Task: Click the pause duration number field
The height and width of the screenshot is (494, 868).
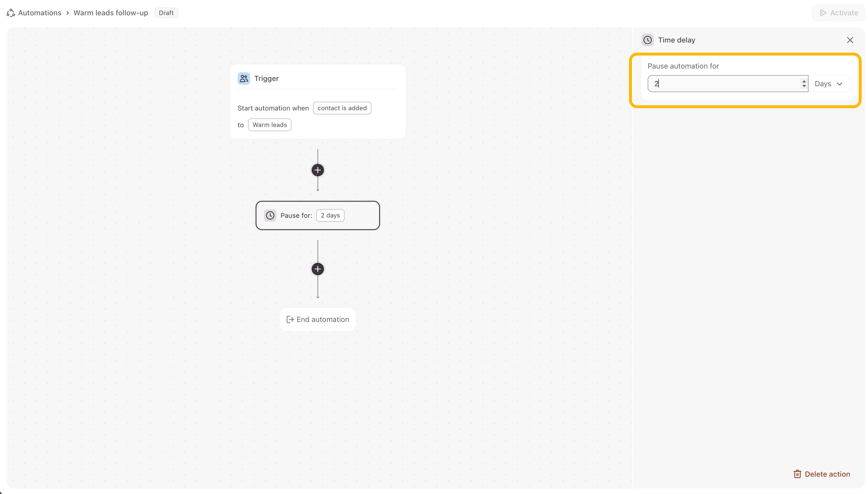Action: pyautogui.click(x=723, y=84)
